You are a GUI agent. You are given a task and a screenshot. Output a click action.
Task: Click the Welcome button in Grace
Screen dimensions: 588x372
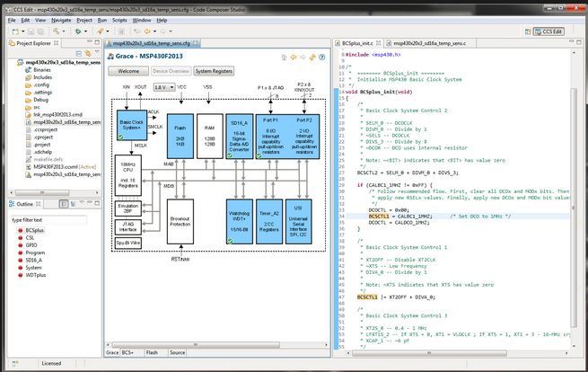tap(128, 70)
